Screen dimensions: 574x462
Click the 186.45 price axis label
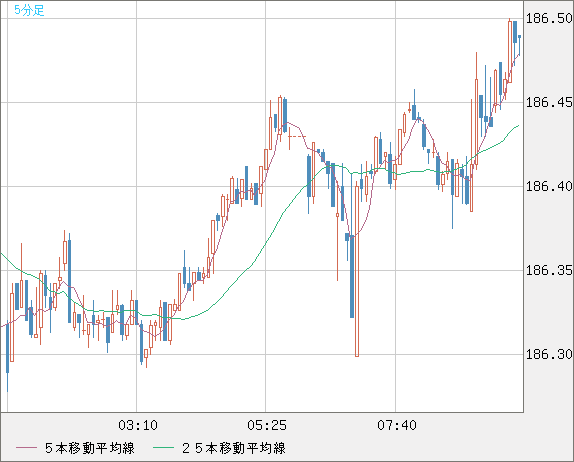(549, 102)
